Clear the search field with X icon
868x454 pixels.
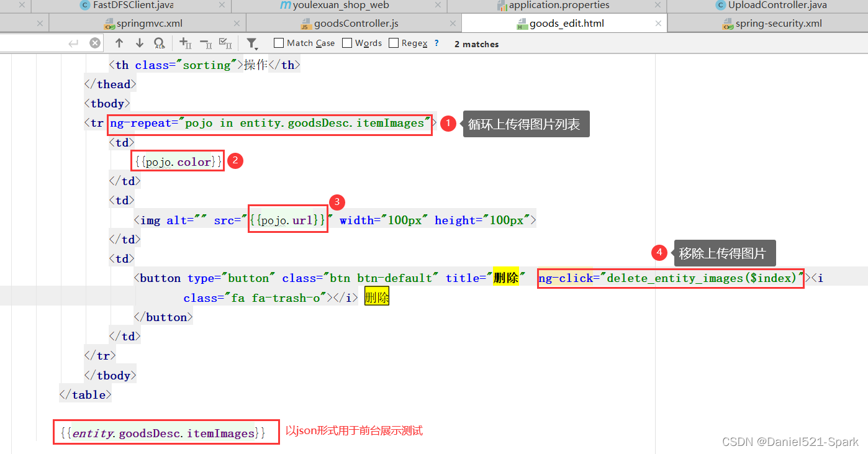[x=94, y=43]
